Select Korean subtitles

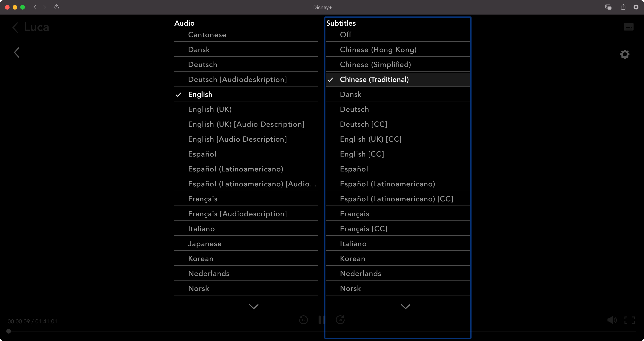pos(398,259)
